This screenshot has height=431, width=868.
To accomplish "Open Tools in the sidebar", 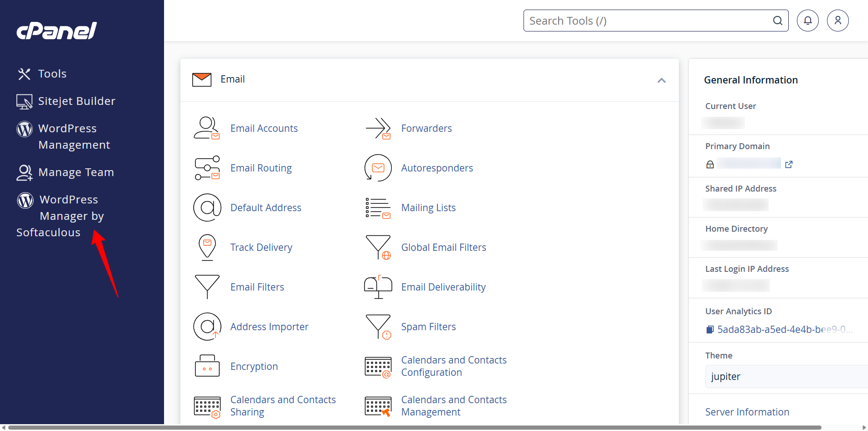I will [52, 74].
